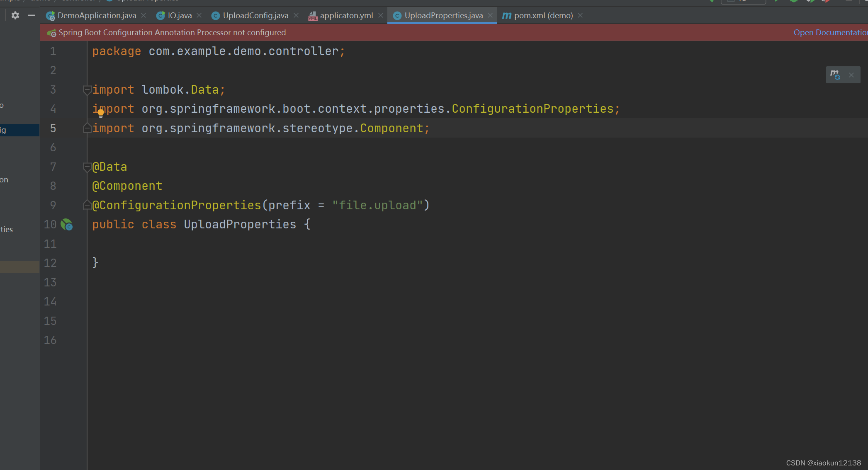Click the Annotation Processor not configured message

pos(172,32)
